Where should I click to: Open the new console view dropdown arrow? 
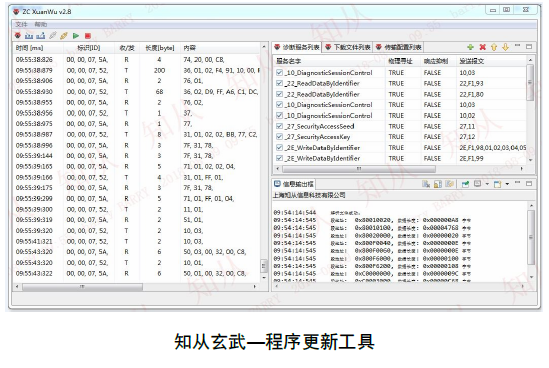[x=507, y=184]
